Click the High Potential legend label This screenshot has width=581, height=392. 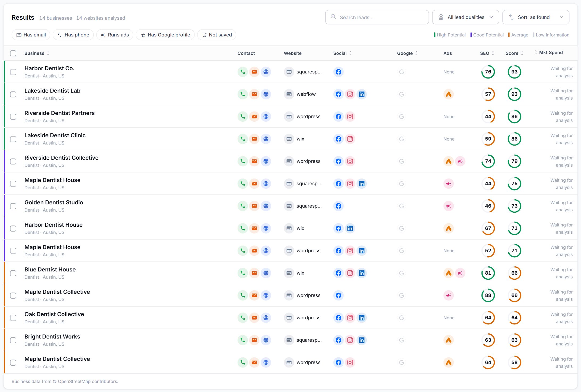[x=451, y=35]
